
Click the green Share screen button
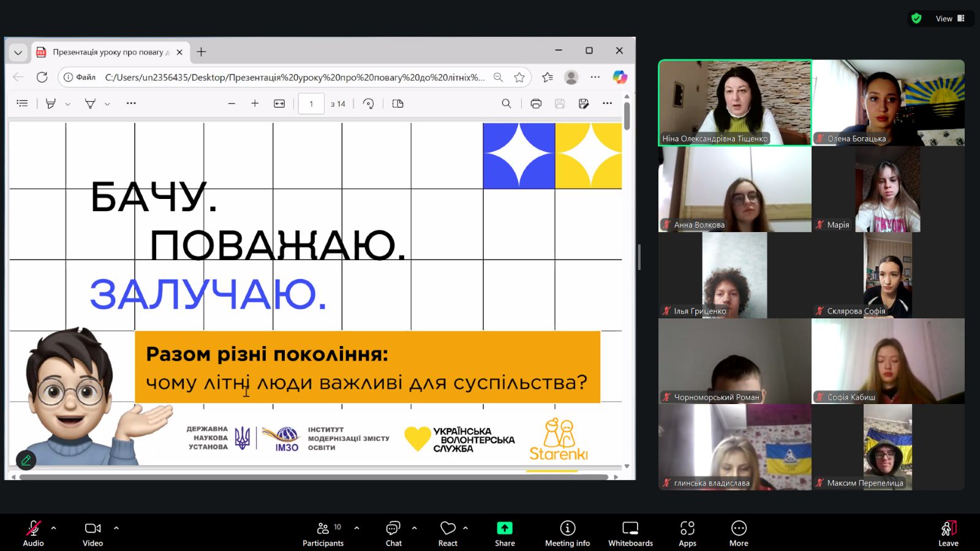coord(505,533)
